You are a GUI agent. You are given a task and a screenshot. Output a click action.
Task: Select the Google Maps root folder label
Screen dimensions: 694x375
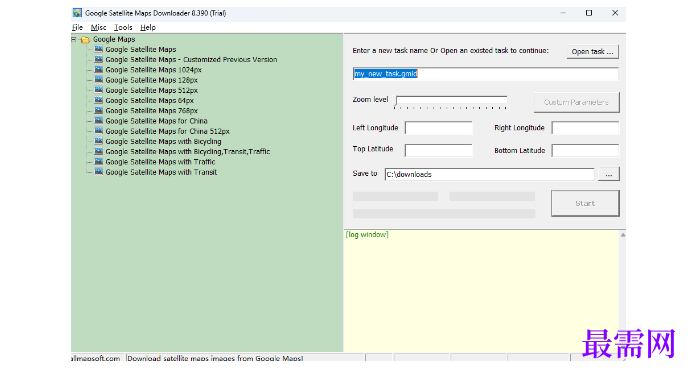click(x=114, y=39)
